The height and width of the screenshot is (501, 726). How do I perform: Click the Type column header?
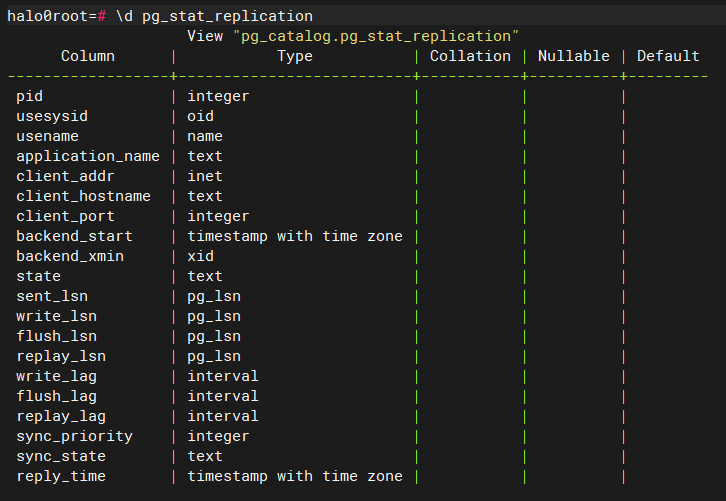(x=295, y=56)
